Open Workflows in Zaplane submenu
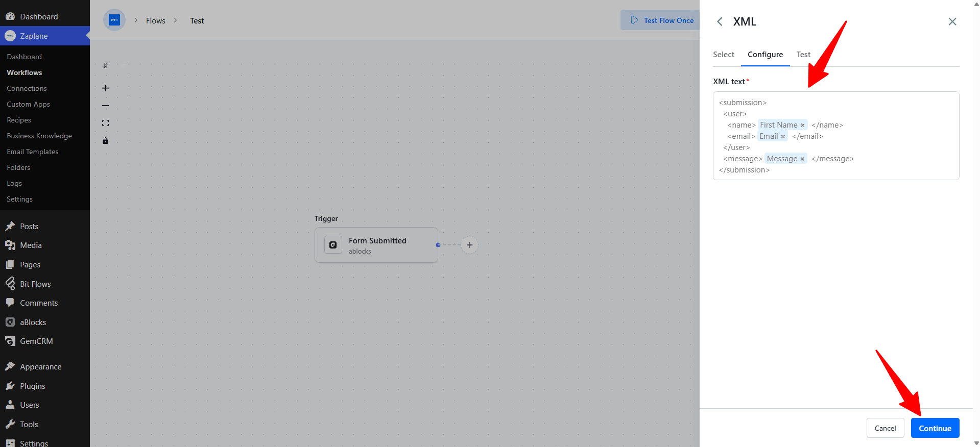 (x=25, y=72)
